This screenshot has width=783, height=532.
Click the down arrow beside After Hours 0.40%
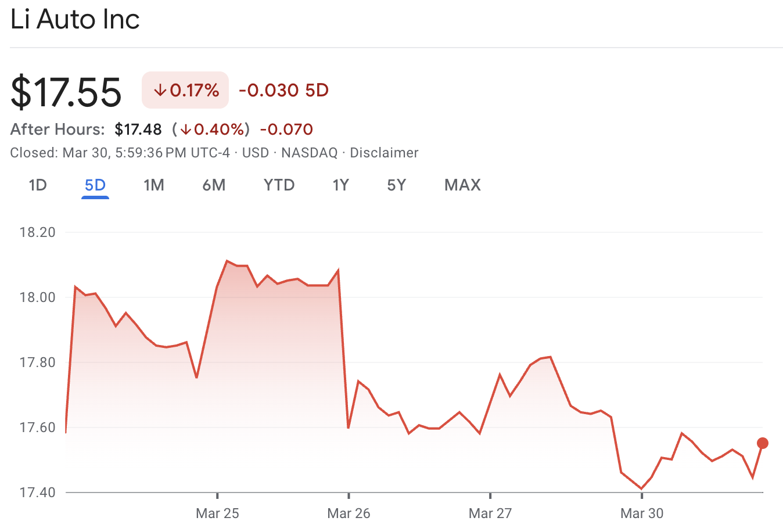[186, 130]
